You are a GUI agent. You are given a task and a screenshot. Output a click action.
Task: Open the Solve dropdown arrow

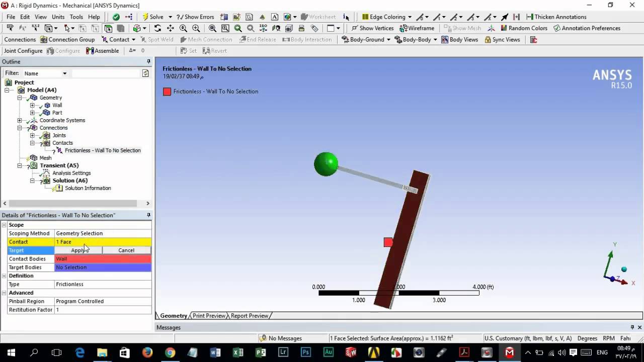point(170,17)
